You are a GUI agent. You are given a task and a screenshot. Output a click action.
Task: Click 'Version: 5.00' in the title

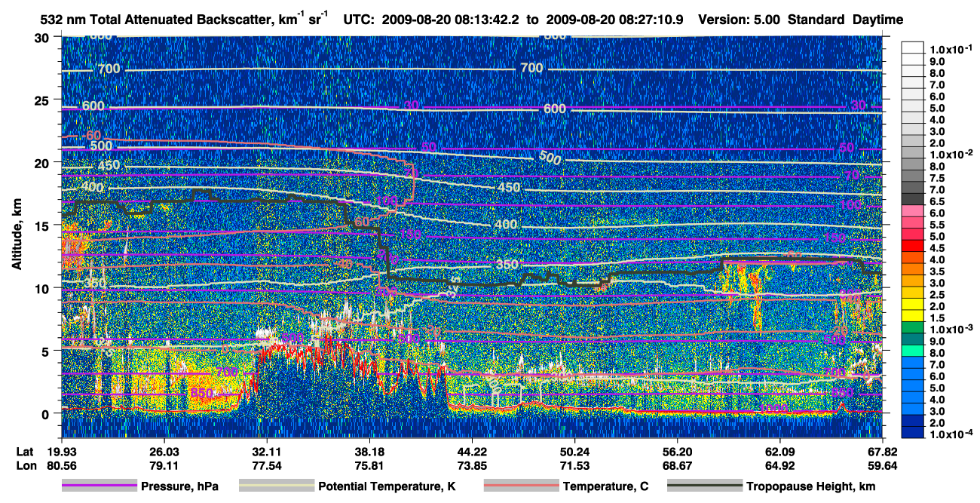[x=740, y=20]
